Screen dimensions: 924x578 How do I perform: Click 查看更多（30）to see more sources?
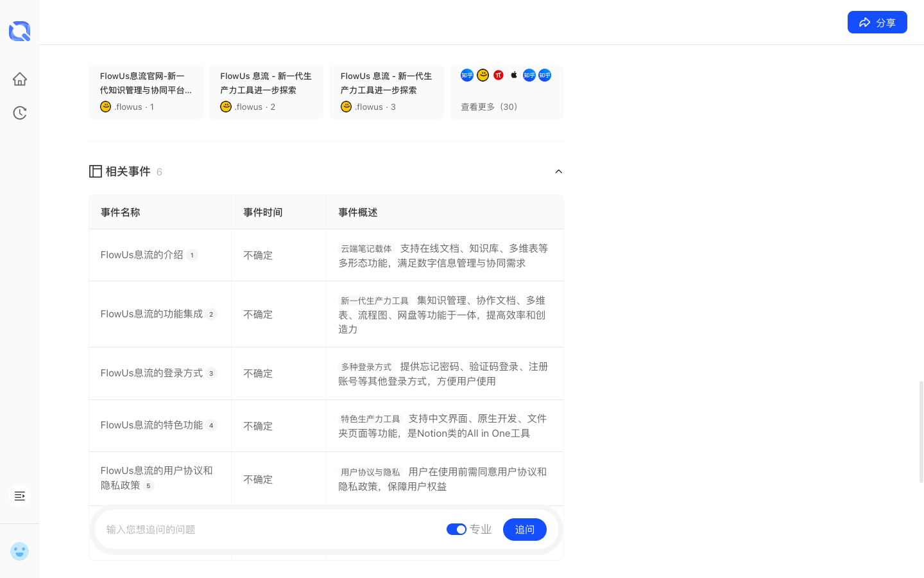click(x=489, y=107)
